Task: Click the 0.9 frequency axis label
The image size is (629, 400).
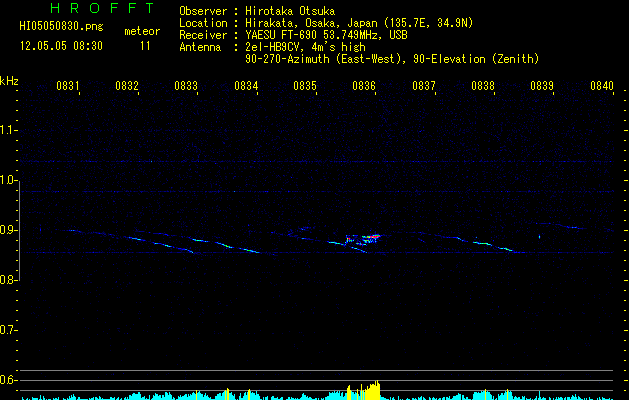Action: [8, 230]
